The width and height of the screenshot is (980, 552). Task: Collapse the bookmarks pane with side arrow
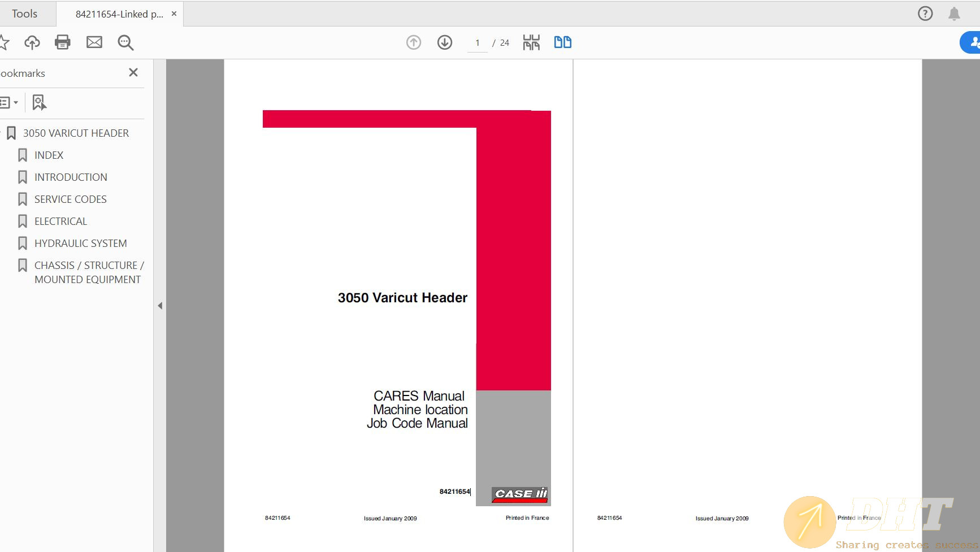point(160,306)
